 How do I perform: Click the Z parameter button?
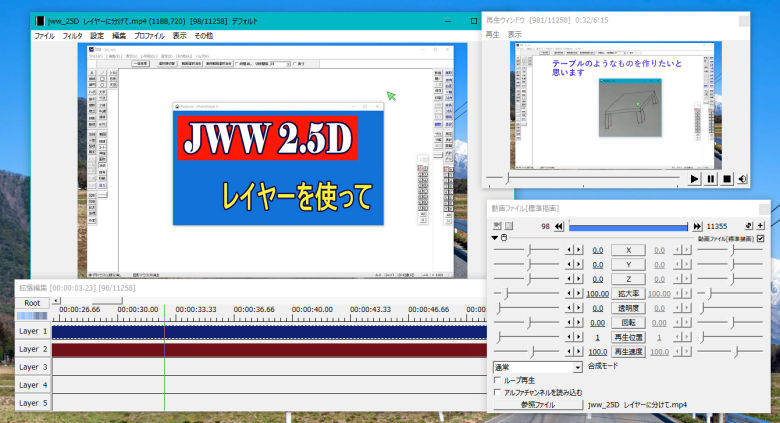coord(628,279)
